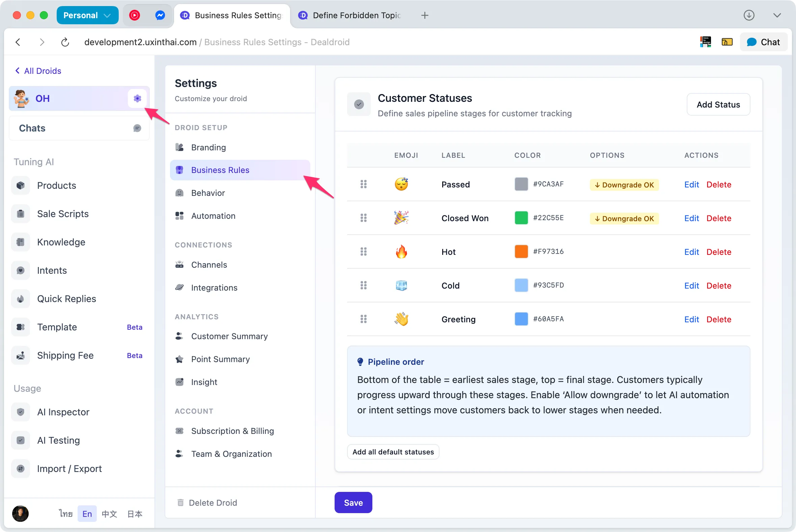Select the Products icon in Tuning AI sidebar
796x532 pixels.
(x=20, y=185)
